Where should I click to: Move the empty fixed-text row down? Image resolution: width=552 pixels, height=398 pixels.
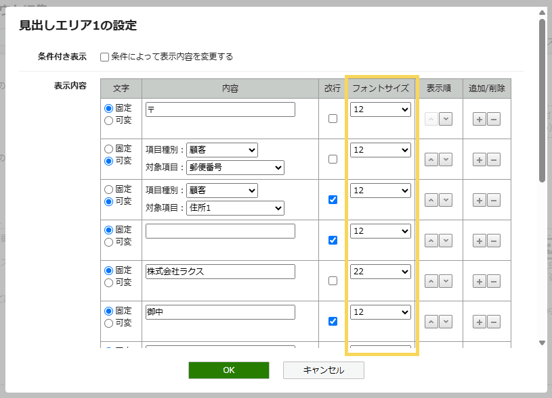tap(446, 241)
